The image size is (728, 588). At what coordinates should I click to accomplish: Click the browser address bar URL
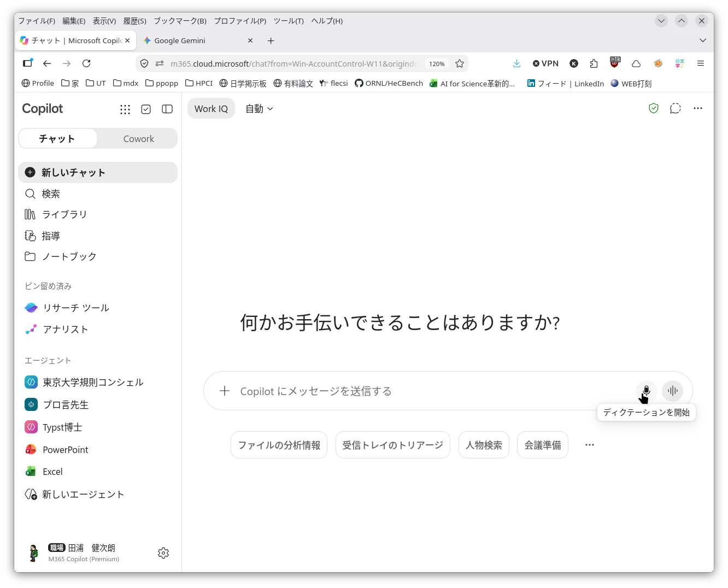pyautogui.click(x=293, y=63)
